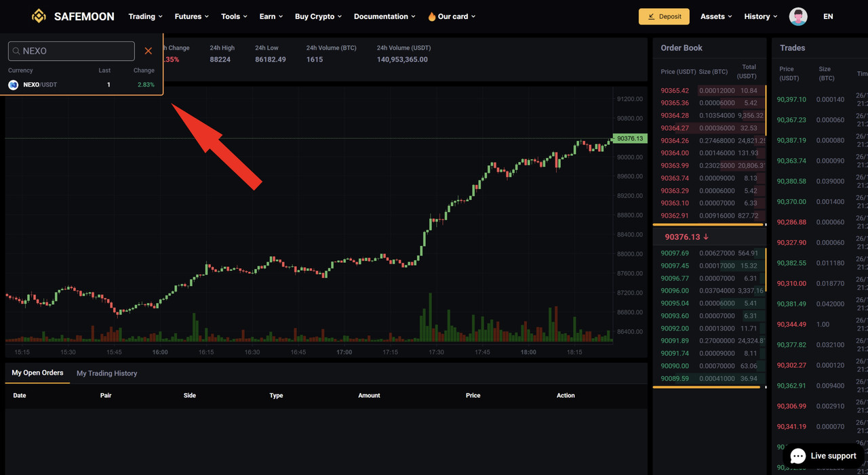Clear the NEXO search with the X icon
The height and width of the screenshot is (475, 868).
pos(148,51)
